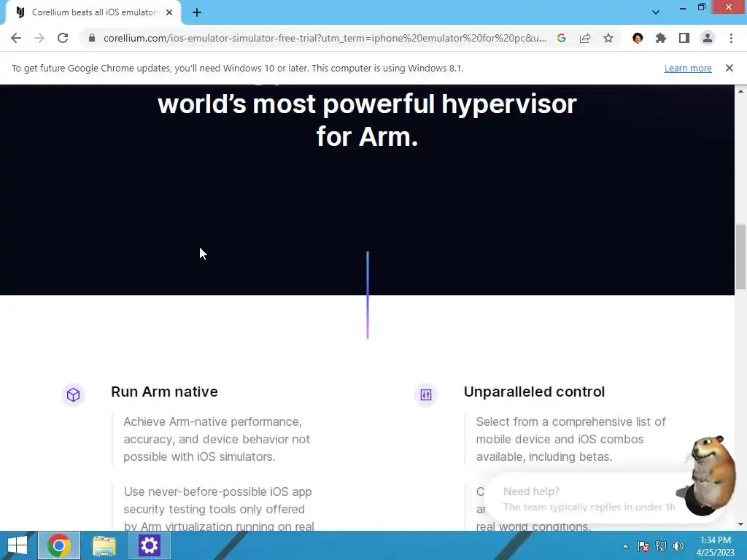This screenshot has width=747, height=560.
Task: Open the Extensions puzzle icon
Action: coord(661,38)
